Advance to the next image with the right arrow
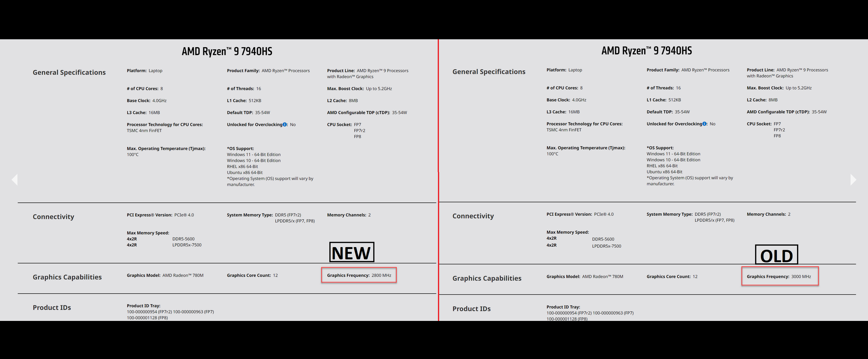 853,180
